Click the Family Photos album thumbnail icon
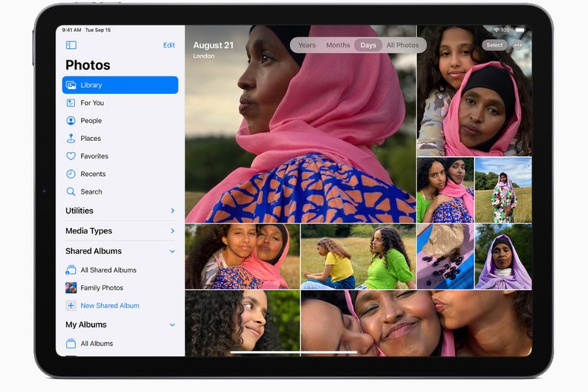Viewport: 588px width, 392px height. coord(71,288)
